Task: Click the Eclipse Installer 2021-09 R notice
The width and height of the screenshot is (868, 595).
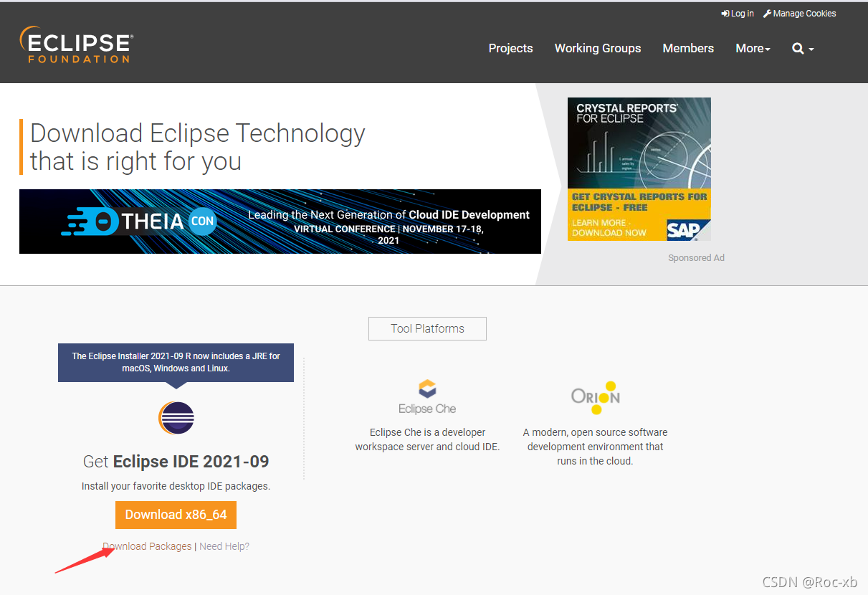Action: click(x=176, y=362)
